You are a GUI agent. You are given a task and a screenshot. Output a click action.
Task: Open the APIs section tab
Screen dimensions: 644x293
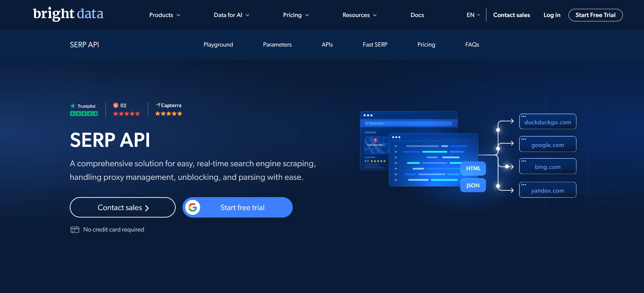[x=327, y=45]
